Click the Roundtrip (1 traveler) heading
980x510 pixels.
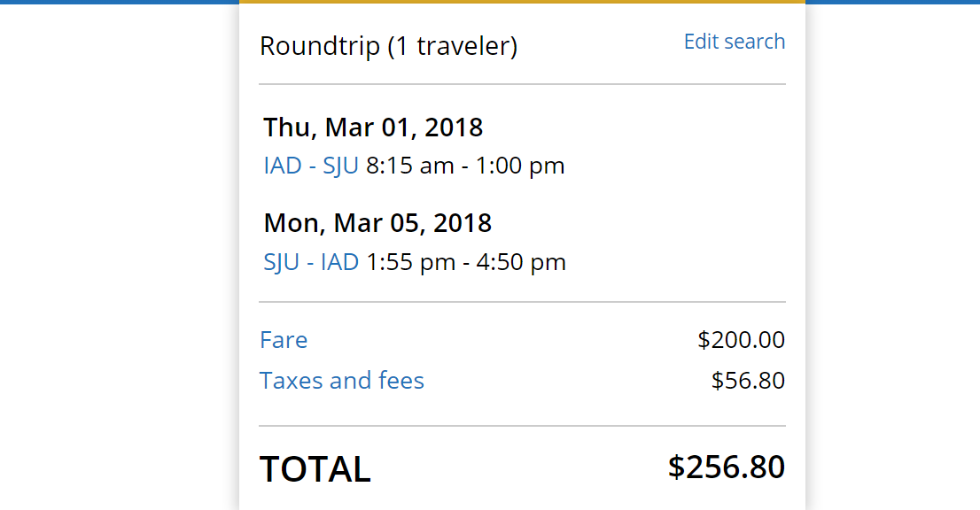[x=388, y=46]
